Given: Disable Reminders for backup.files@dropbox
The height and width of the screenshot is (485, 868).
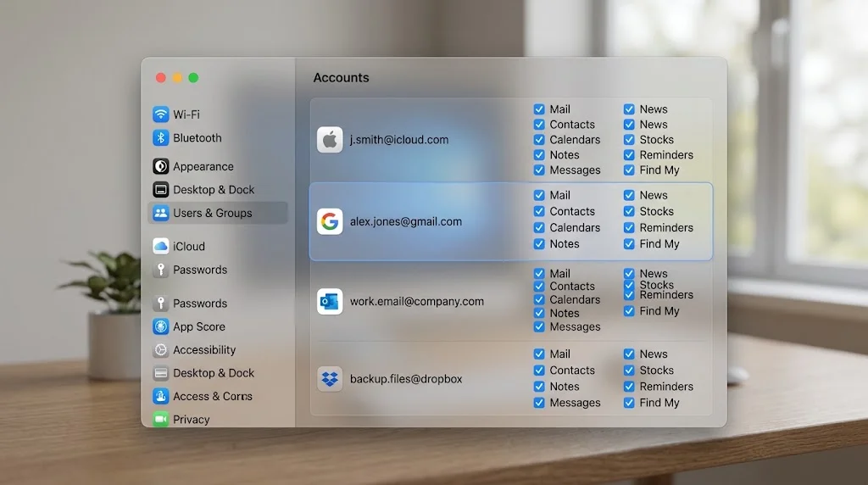Looking at the screenshot, I should [629, 387].
